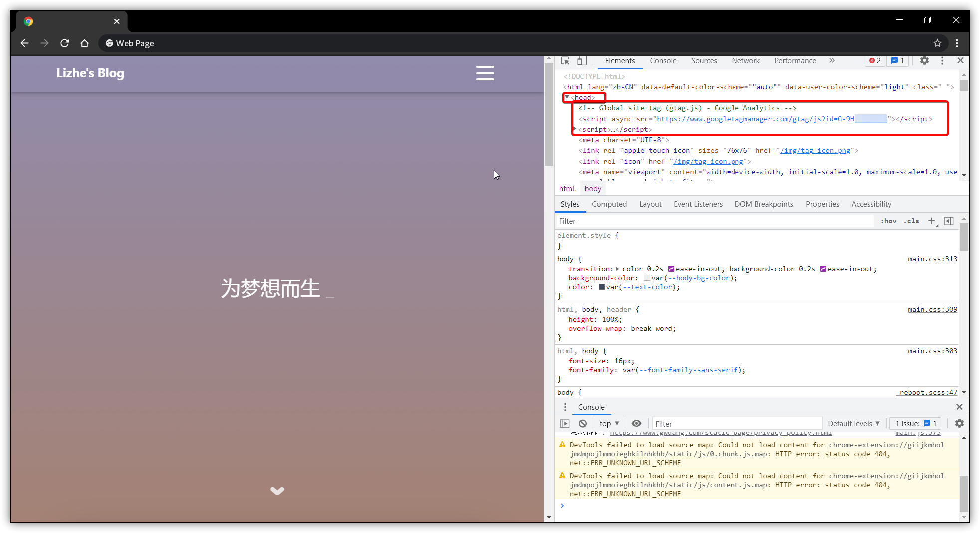Open the apple-touch-icon tag-icon.png link
Image resolution: width=980 pixels, height=533 pixels.
click(x=815, y=150)
